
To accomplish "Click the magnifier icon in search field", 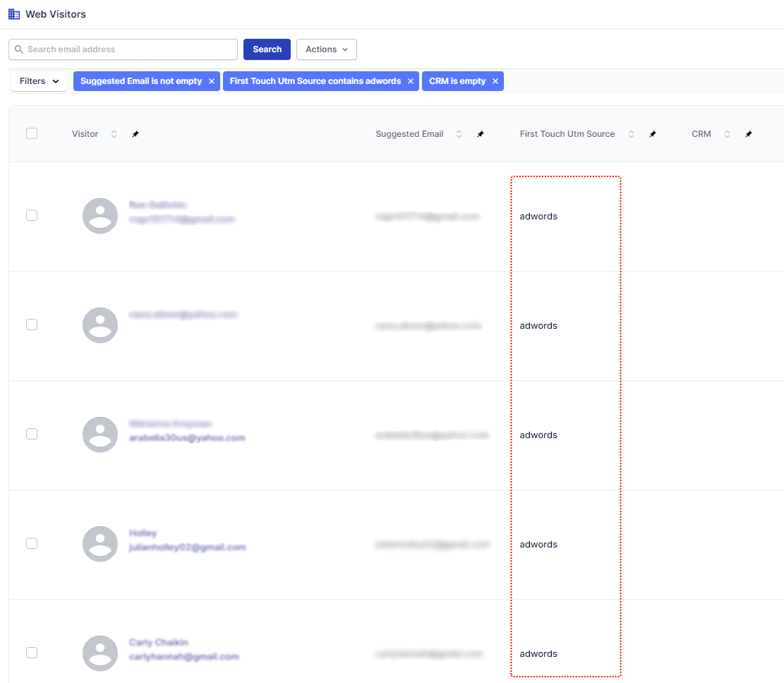I will (19, 49).
